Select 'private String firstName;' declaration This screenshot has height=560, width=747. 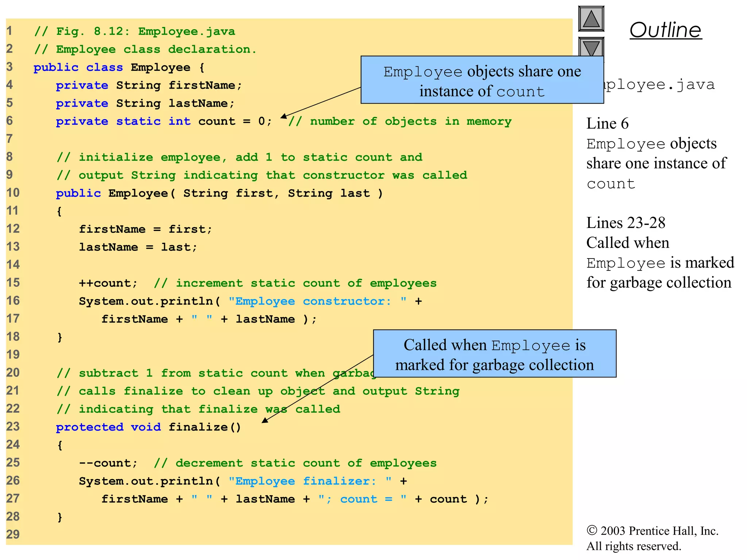coord(149,85)
